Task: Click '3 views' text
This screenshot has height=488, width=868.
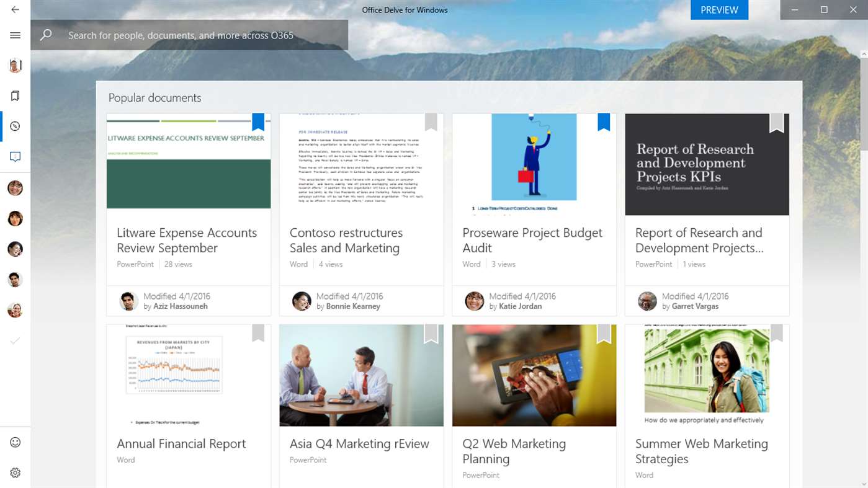Action: click(x=503, y=264)
